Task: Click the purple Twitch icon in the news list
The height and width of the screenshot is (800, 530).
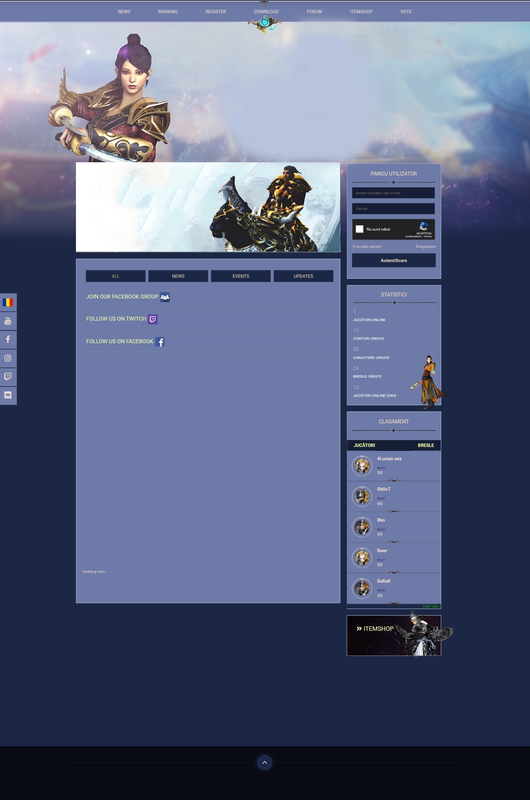Action: coord(153,319)
